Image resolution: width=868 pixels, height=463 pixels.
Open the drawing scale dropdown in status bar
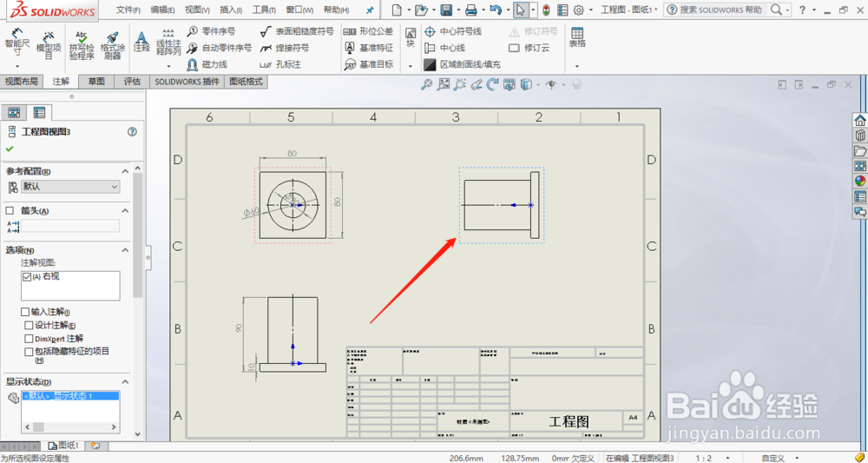(x=727, y=458)
